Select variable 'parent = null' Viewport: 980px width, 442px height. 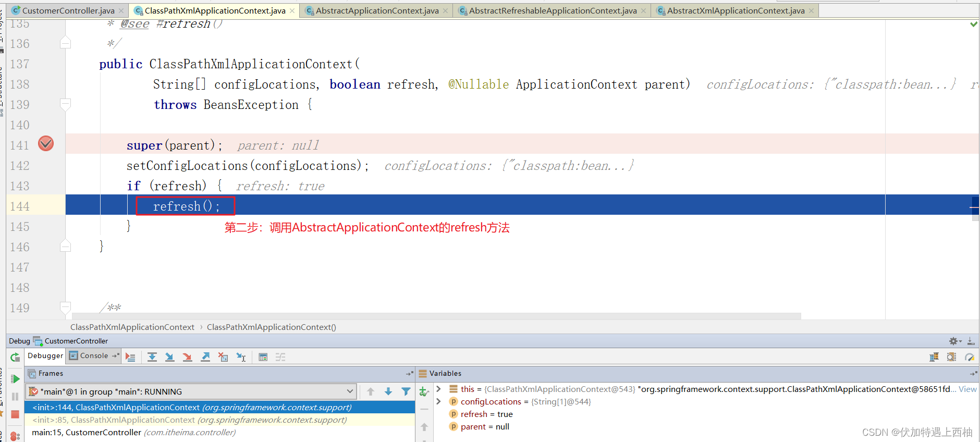click(x=485, y=426)
